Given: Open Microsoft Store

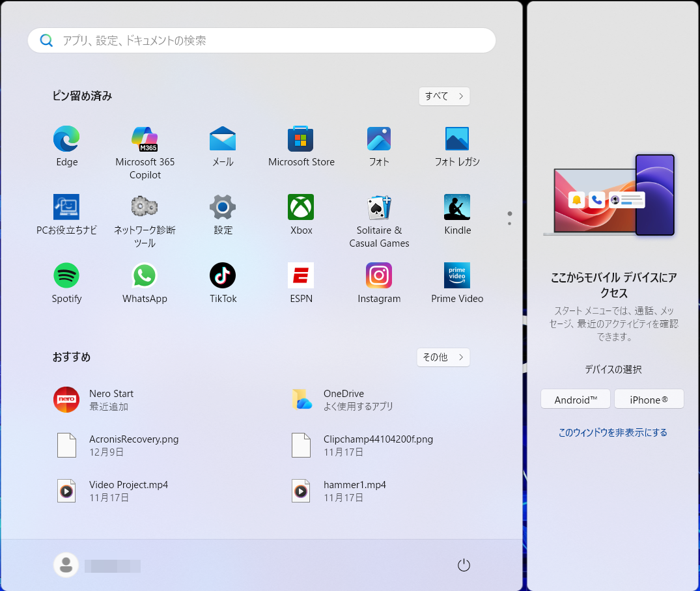Looking at the screenshot, I should [x=301, y=146].
